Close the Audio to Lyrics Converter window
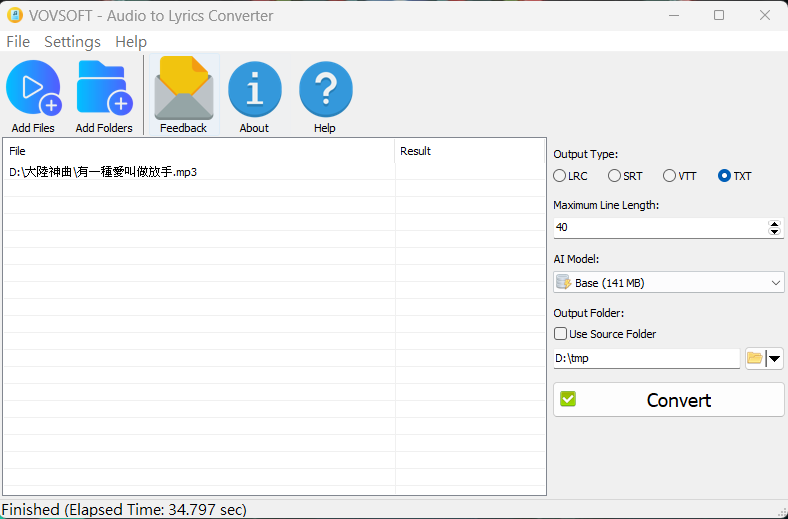This screenshot has width=788, height=519. point(765,16)
